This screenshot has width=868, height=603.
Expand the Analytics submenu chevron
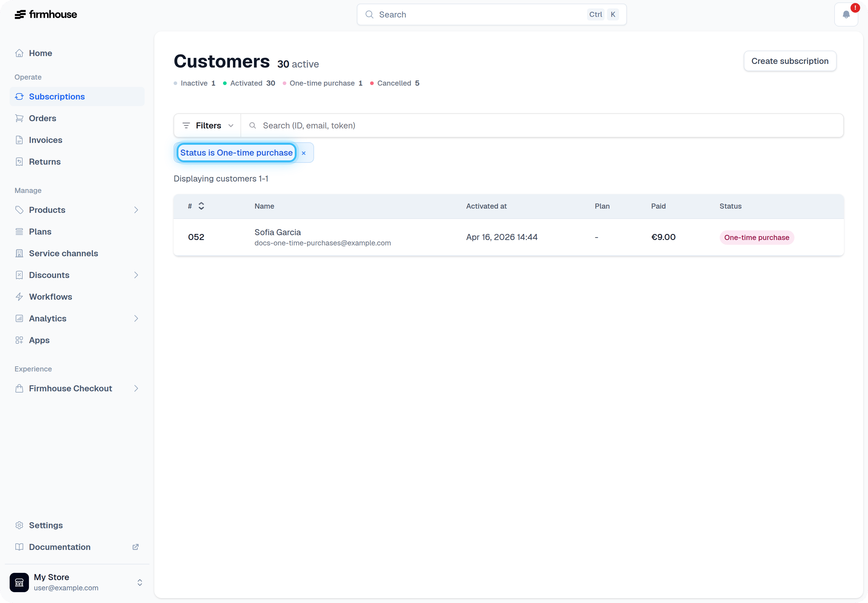click(x=136, y=318)
